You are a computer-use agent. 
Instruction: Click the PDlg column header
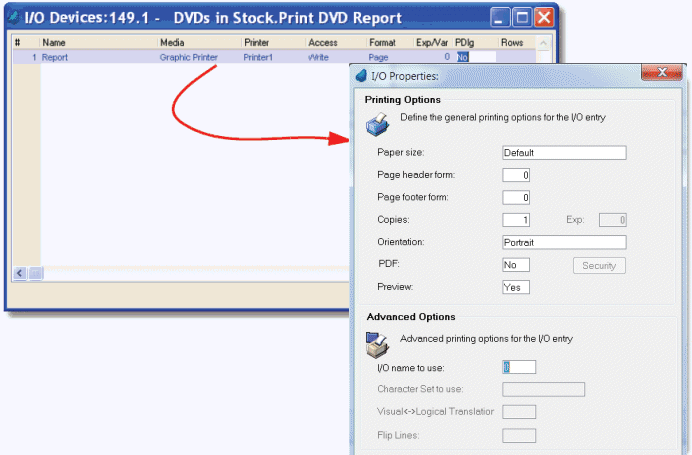pos(464,43)
